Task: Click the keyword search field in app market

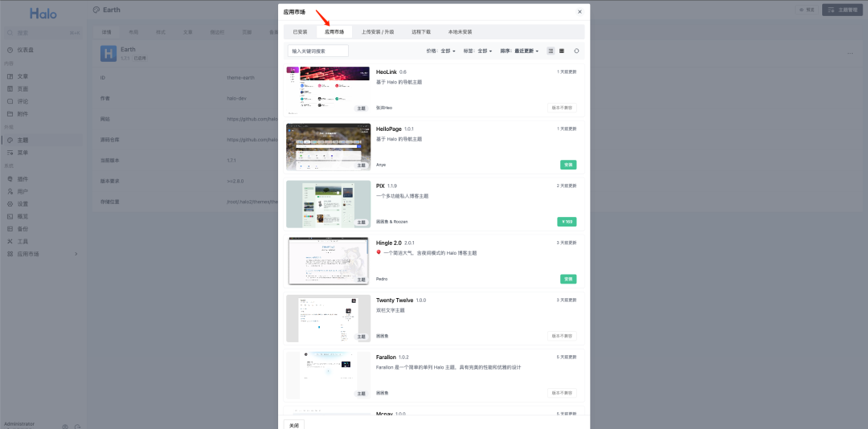Action: pyautogui.click(x=317, y=51)
